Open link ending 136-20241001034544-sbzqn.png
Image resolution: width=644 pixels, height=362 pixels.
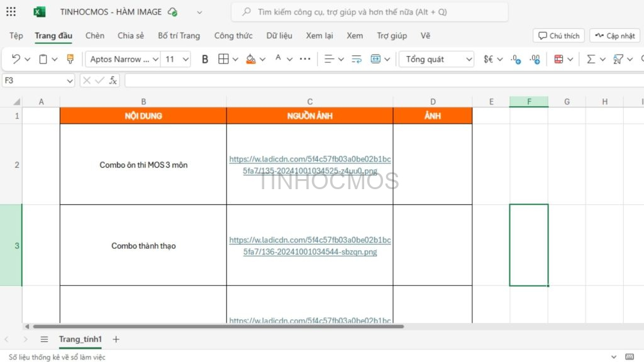(310, 246)
